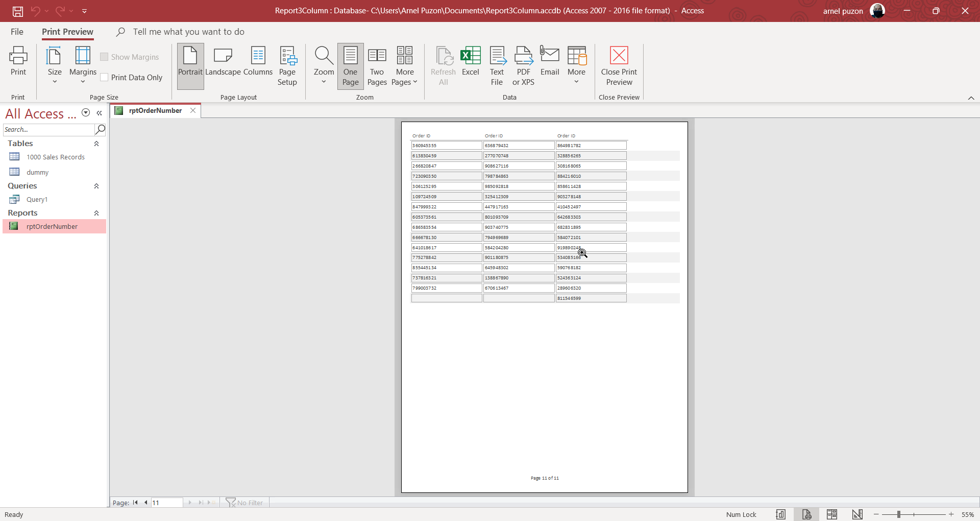The height and width of the screenshot is (521, 980).
Task: Click the zoom in plus button
Action: (x=951, y=514)
